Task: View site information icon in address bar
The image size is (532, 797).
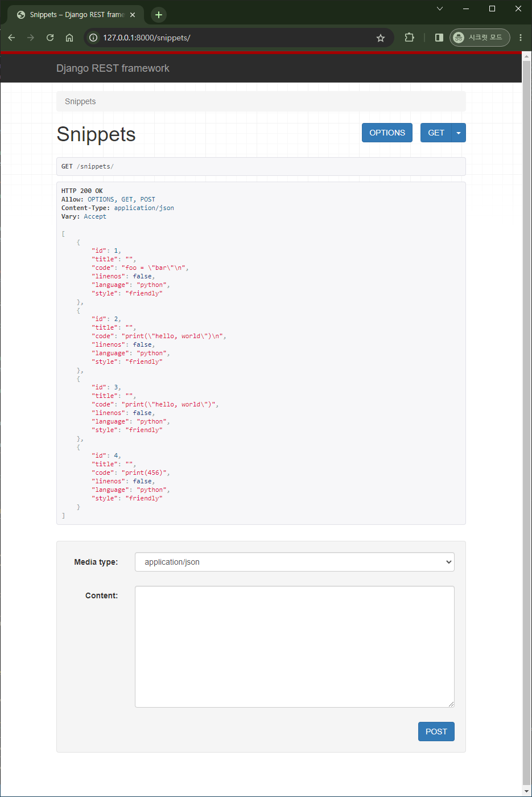Action: (93, 38)
